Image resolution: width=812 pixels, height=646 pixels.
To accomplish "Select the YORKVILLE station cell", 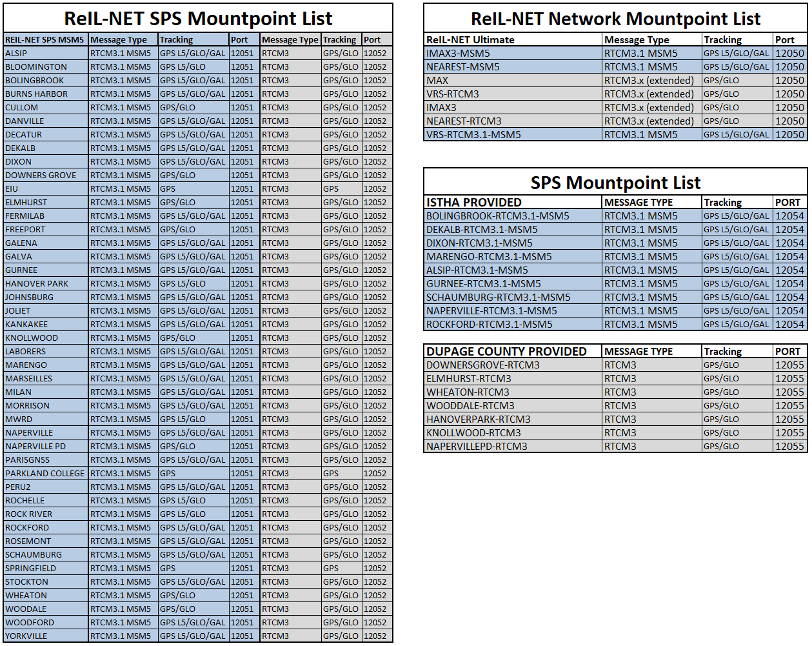I will (26, 636).
